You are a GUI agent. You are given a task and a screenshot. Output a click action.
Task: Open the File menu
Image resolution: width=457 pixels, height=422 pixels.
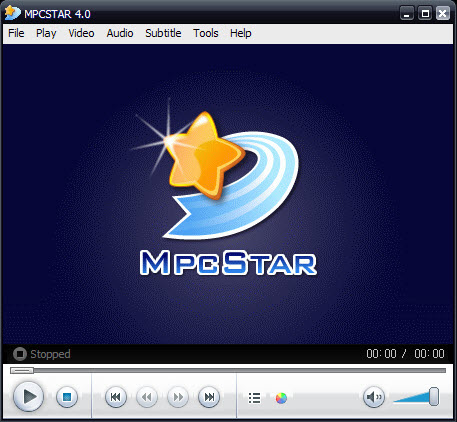pyautogui.click(x=16, y=33)
